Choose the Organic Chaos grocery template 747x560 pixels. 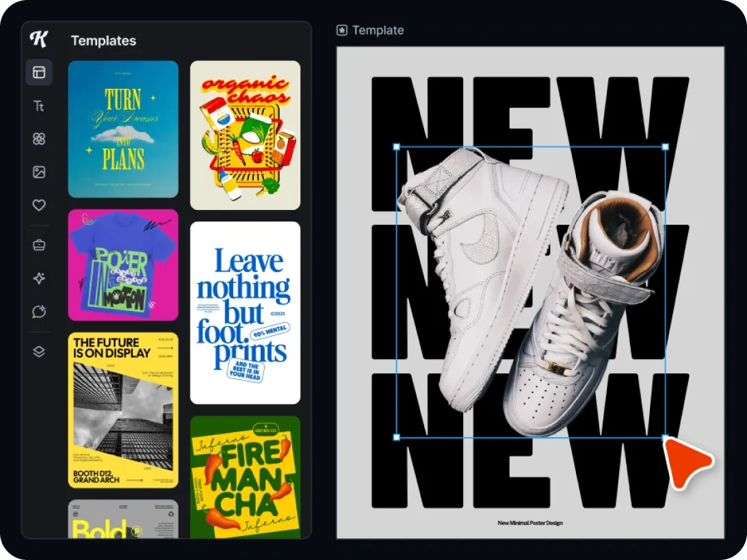pyautogui.click(x=245, y=135)
